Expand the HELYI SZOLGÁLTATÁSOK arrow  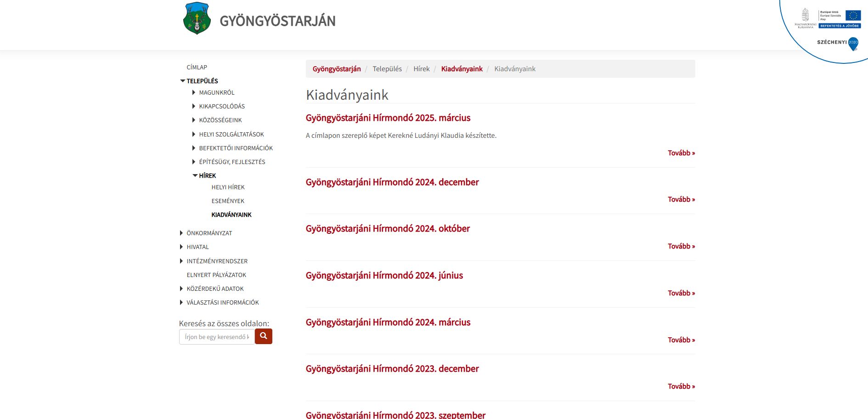click(194, 134)
